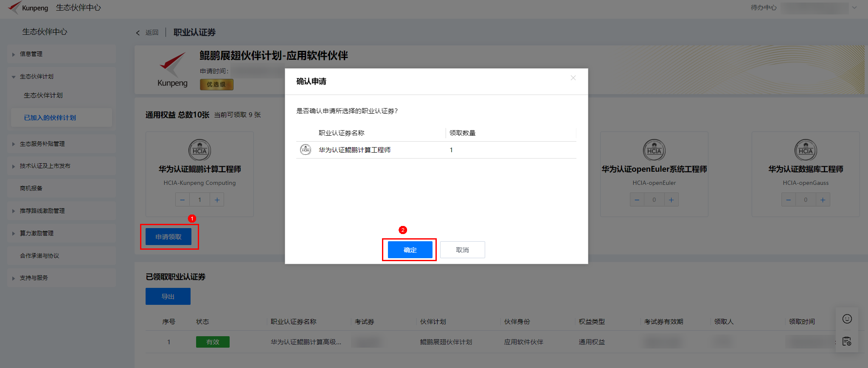Collapse the 生态伙伴计划 sidebar group
The height and width of the screenshot is (368, 868).
[x=62, y=76]
